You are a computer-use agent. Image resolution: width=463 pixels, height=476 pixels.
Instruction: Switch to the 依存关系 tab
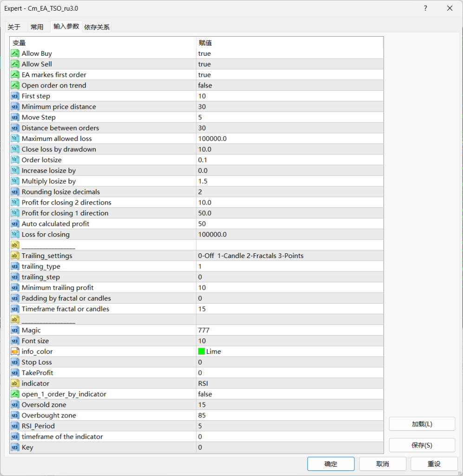[x=97, y=27]
